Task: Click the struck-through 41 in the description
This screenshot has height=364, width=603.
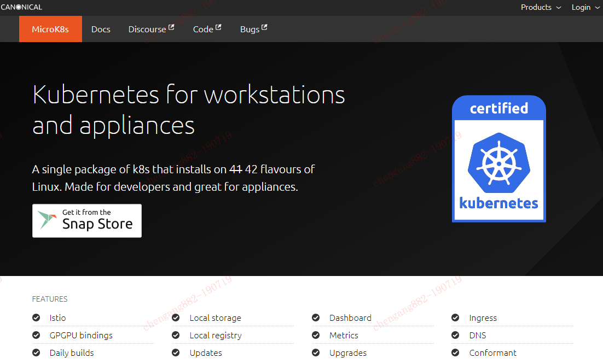Action: 236,169
